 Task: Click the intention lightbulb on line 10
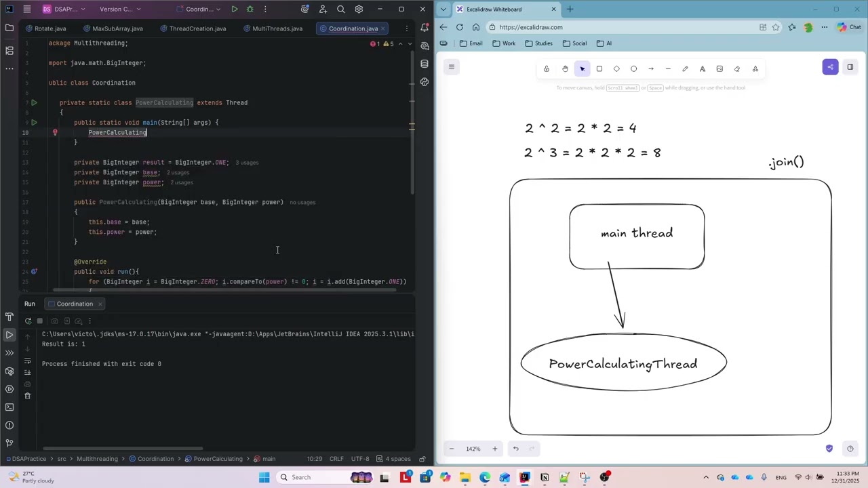tap(55, 132)
